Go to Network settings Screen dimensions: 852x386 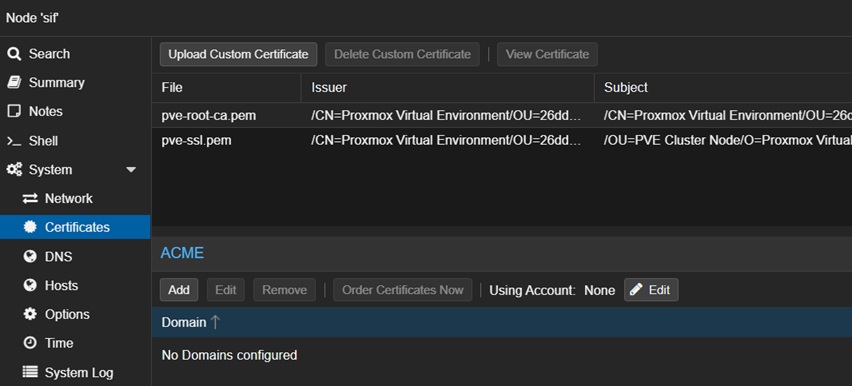click(75, 198)
